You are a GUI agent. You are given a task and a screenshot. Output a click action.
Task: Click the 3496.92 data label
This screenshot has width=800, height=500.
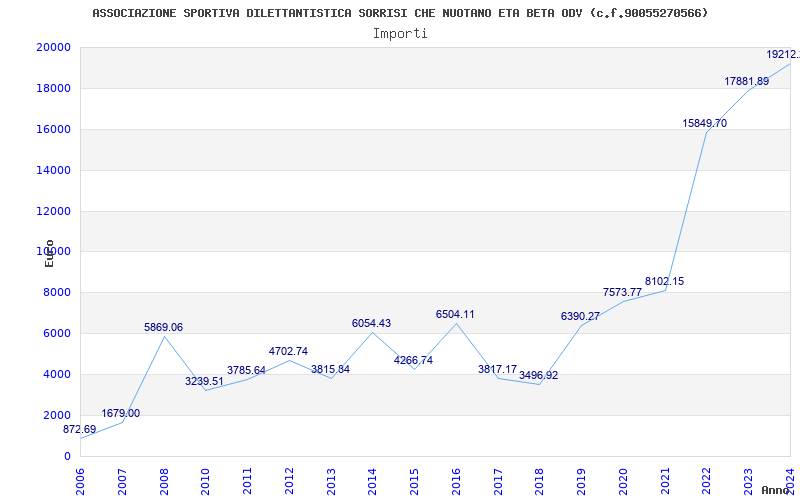point(539,376)
